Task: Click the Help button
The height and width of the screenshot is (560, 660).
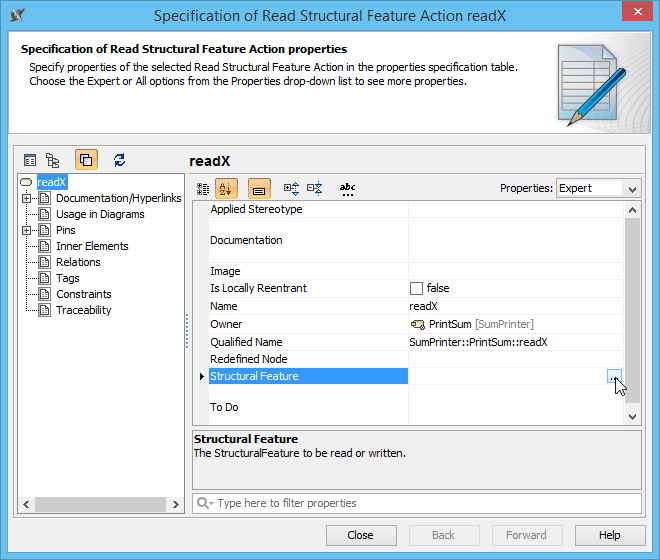Action: tap(610, 535)
